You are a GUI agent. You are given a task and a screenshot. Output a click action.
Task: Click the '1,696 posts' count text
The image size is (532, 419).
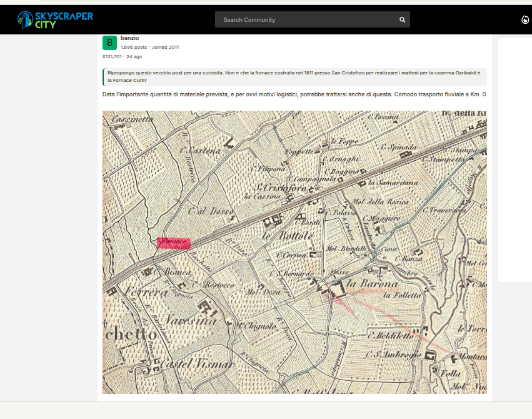[134, 47]
